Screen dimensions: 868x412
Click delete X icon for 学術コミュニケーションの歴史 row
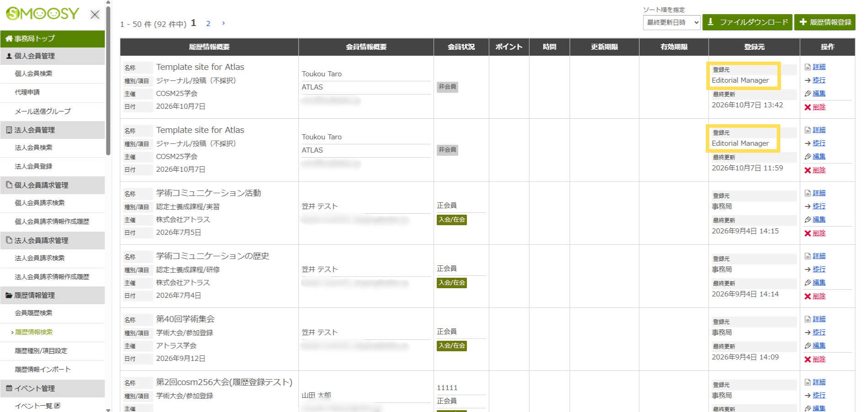pyautogui.click(x=808, y=296)
